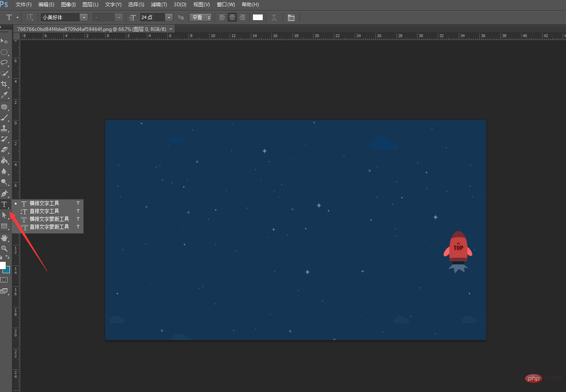Image resolution: width=566 pixels, height=392 pixels.
Task: Open the tool preset picker arrow
Action: tap(17, 17)
